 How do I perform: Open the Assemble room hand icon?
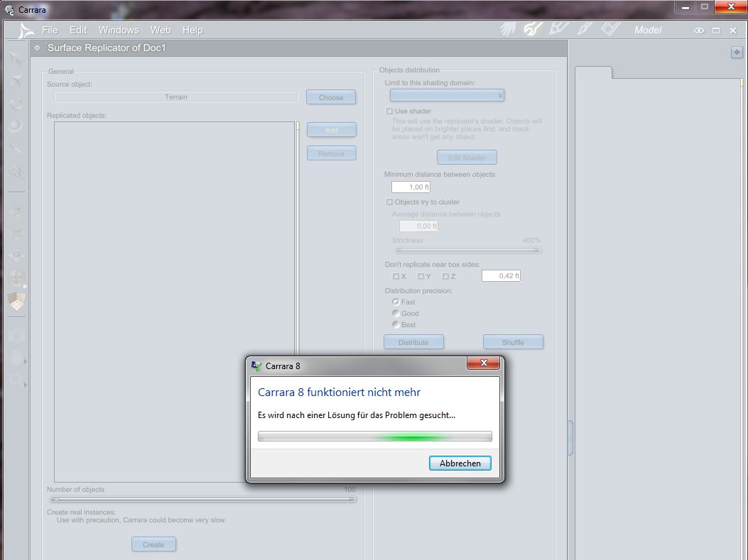pyautogui.click(x=508, y=30)
